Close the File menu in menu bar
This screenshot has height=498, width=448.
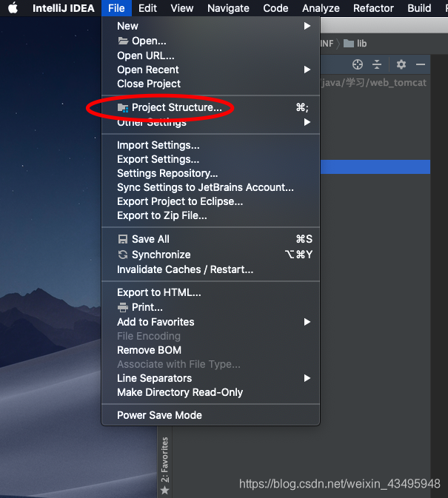[x=116, y=8]
